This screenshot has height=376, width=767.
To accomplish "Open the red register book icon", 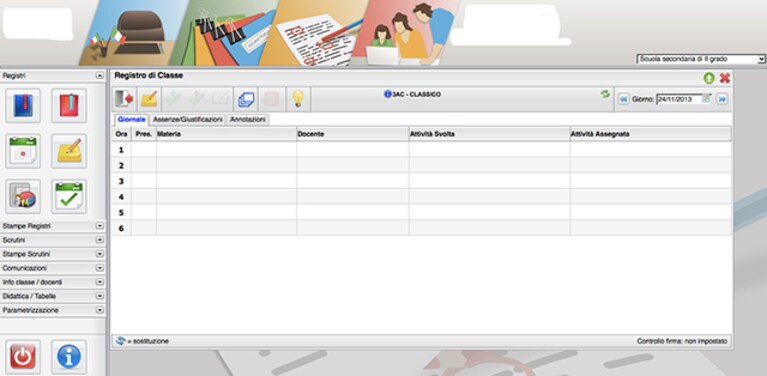I will 69,106.
